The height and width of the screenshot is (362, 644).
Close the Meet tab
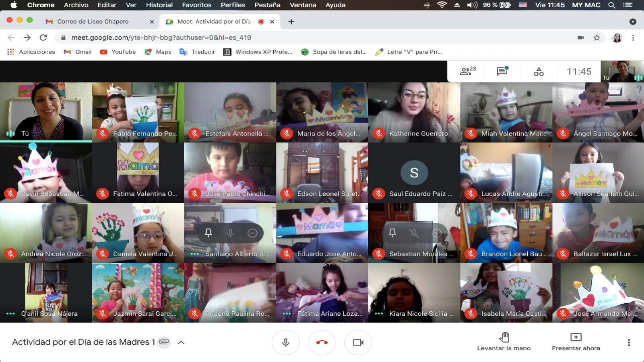[272, 22]
